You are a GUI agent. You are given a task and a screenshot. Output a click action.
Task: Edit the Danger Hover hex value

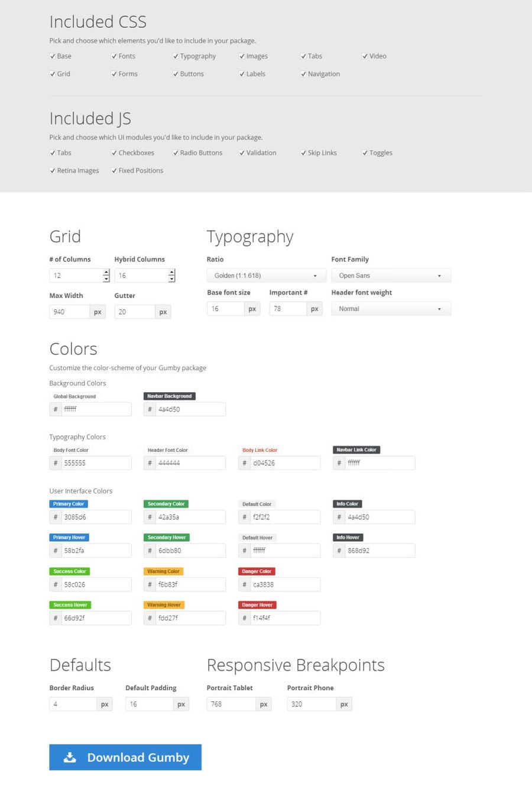click(285, 618)
